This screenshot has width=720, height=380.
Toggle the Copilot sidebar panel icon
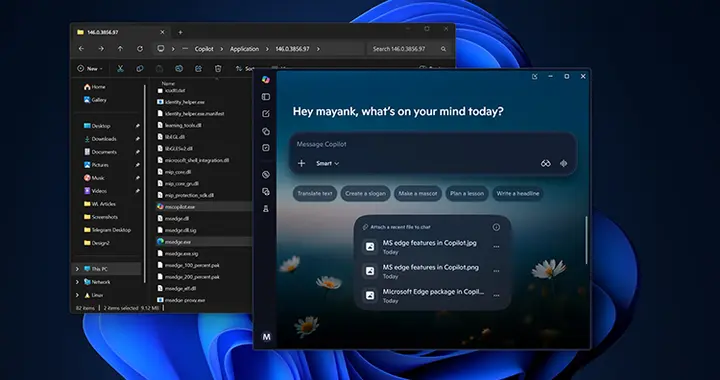pyautogui.click(x=265, y=97)
